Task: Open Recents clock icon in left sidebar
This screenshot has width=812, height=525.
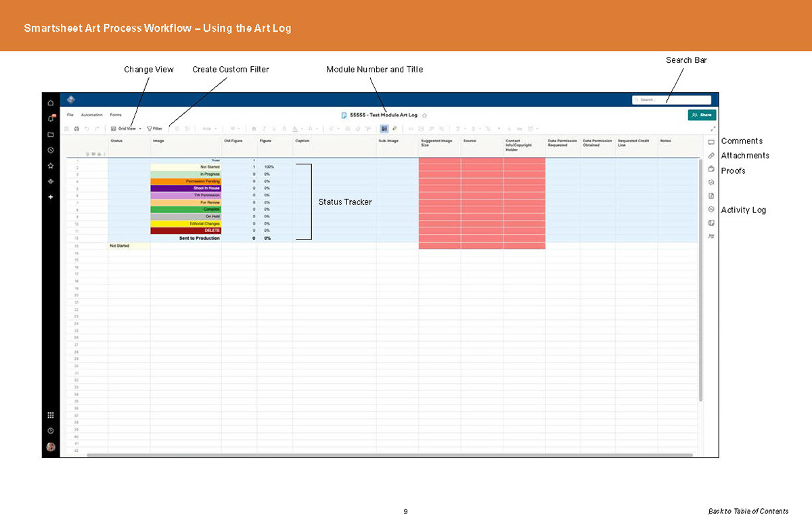Action: coord(51,150)
